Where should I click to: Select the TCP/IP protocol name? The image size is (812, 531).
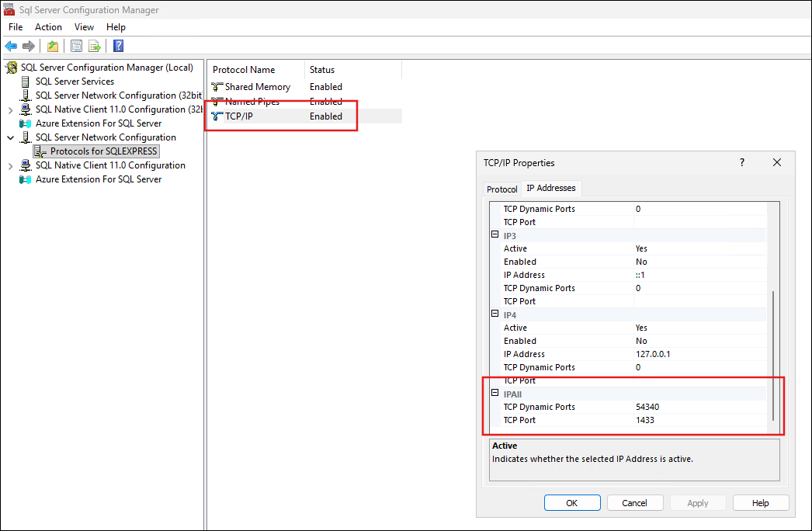click(239, 116)
